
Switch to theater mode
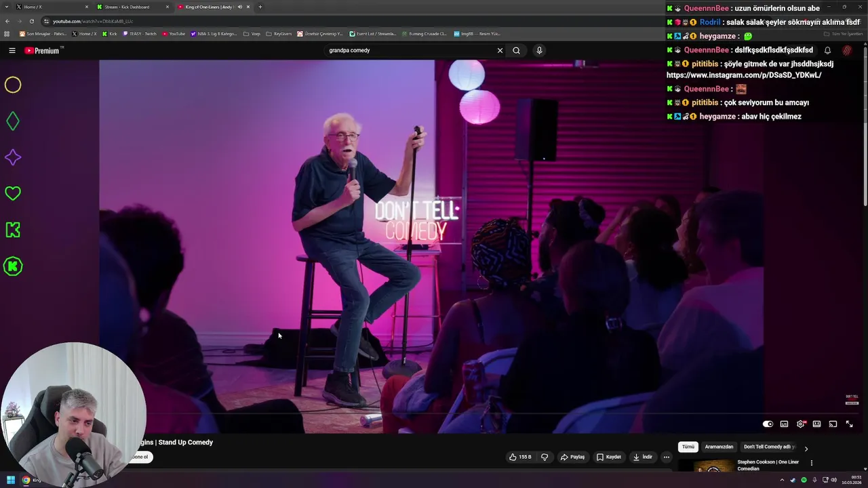[816, 424]
